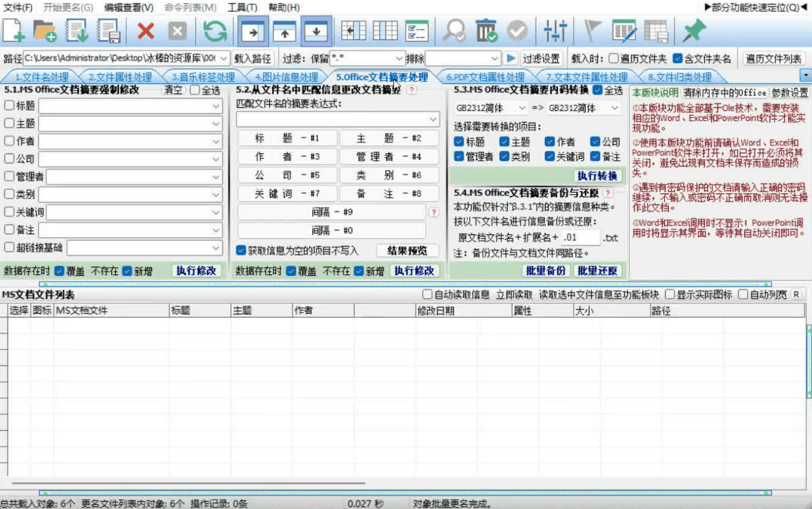
Task: Click the sliders settings icon in toolbar
Action: pos(555,31)
